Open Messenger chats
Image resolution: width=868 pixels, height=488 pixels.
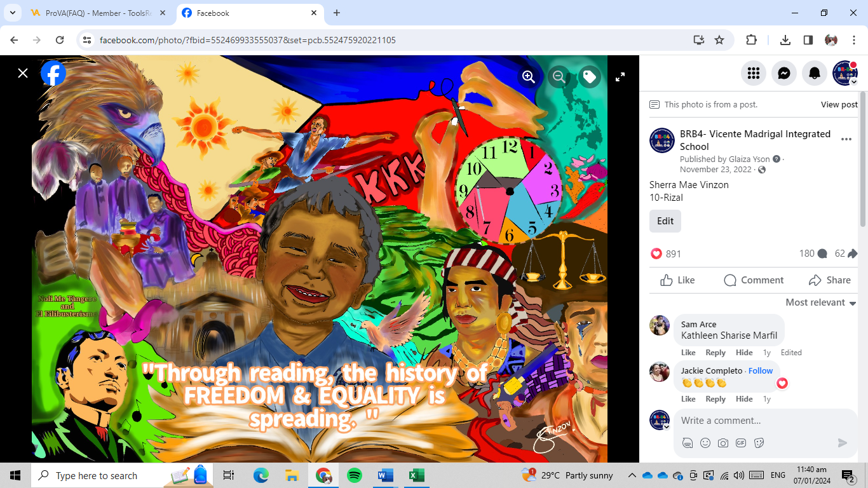(783, 73)
